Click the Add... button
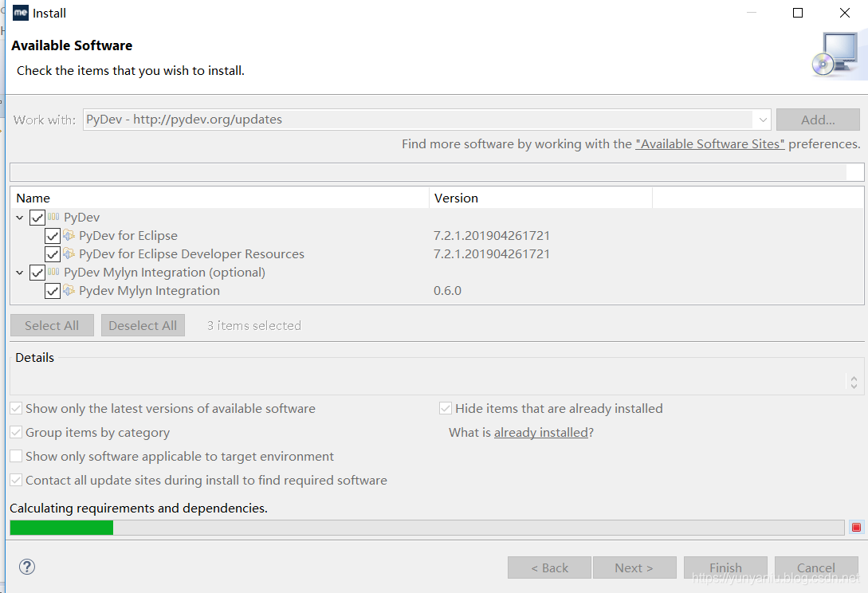 coord(818,120)
